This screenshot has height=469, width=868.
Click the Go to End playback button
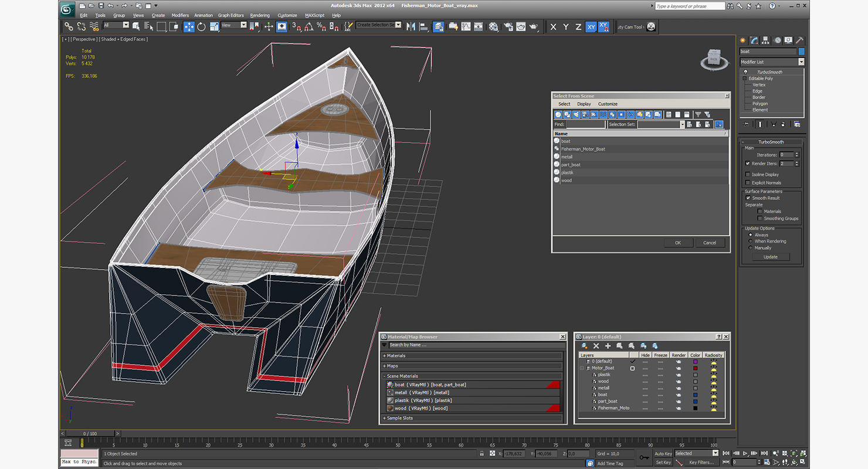coord(764,453)
